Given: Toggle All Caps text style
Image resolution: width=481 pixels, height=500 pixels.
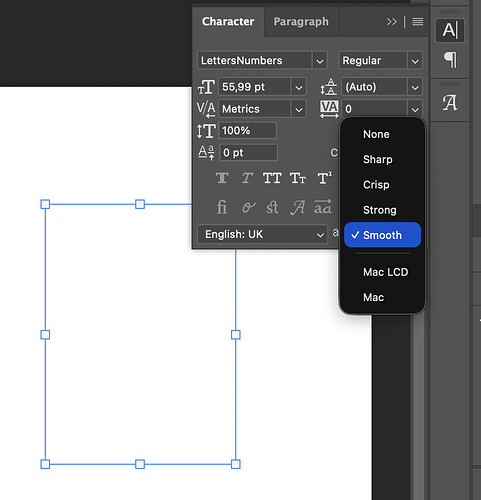Looking at the screenshot, I should [272, 178].
